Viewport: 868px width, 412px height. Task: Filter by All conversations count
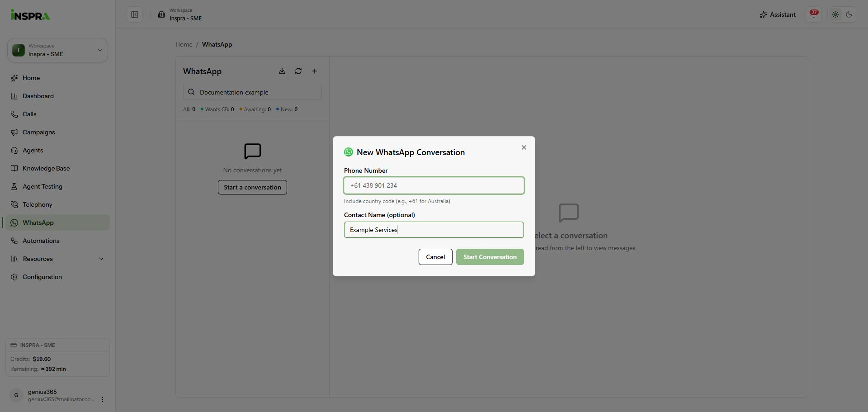189,109
